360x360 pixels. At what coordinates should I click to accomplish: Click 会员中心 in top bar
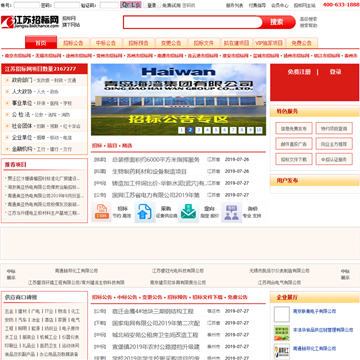pos(280,5)
